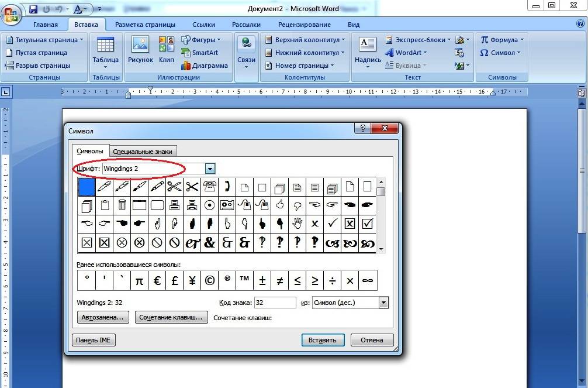Click the Диаграмма chart icon
Viewport: 588px width, 388px height.
click(x=204, y=66)
